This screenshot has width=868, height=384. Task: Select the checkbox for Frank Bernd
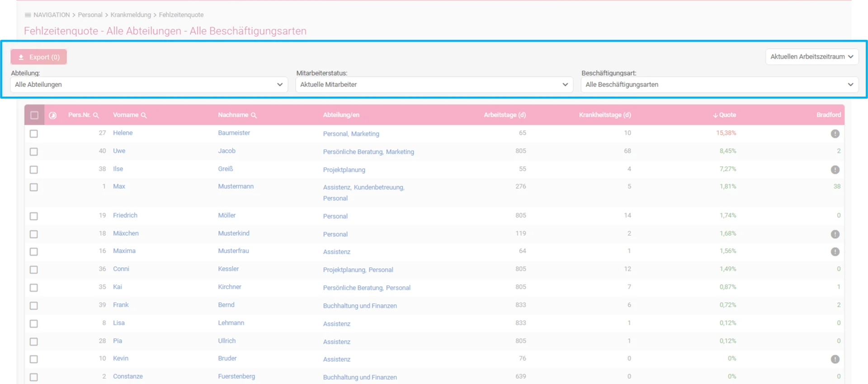pos(34,306)
